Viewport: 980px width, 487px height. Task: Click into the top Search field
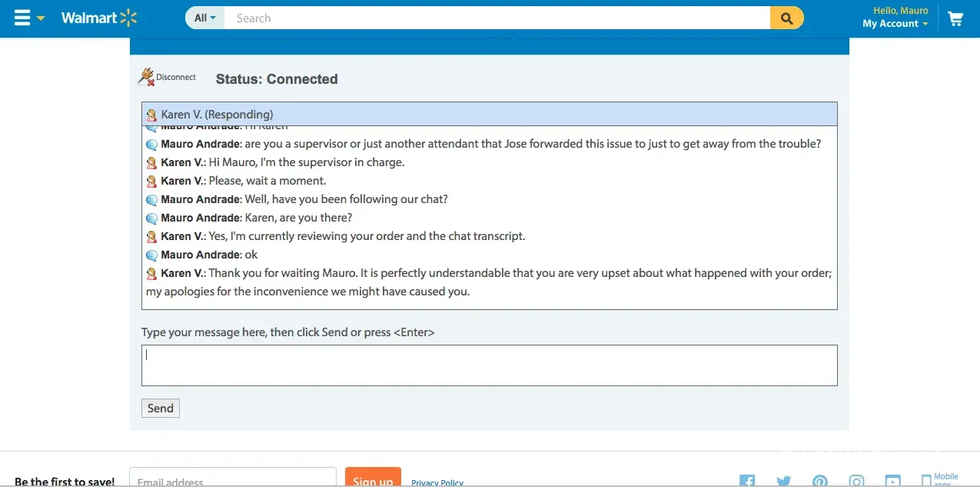coord(496,18)
